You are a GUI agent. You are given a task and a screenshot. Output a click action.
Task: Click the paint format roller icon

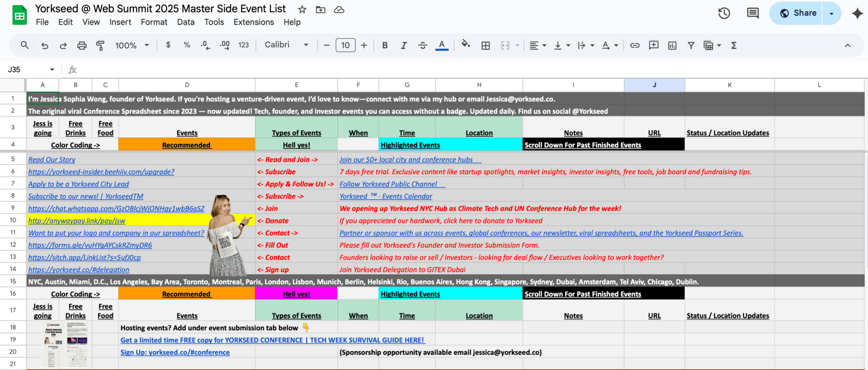[100, 45]
